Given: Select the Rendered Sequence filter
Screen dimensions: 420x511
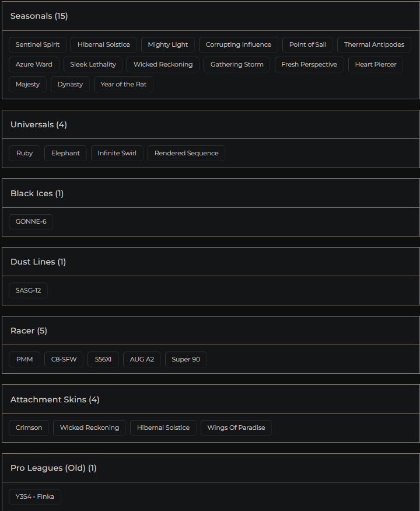Looking at the screenshot, I should point(186,153).
